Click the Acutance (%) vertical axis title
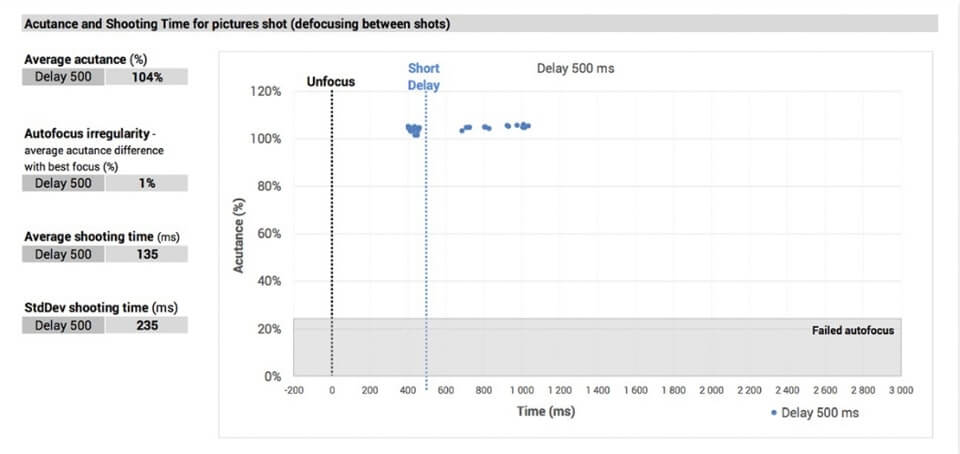 tap(241, 235)
